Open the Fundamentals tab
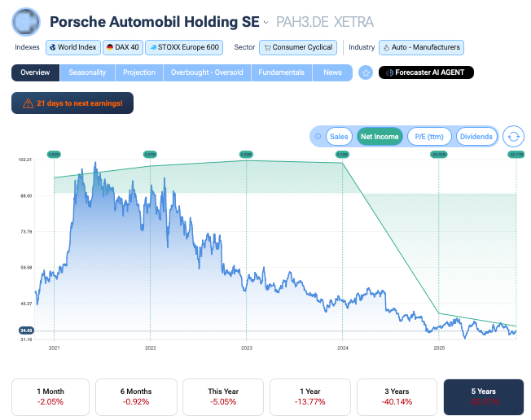Image resolution: width=531 pixels, height=420 pixels. (281, 72)
